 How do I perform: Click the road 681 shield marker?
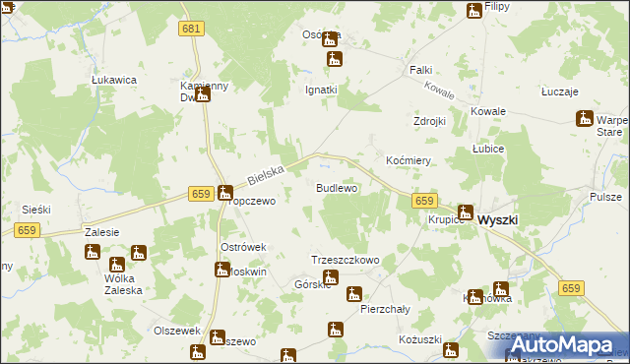(x=191, y=29)
